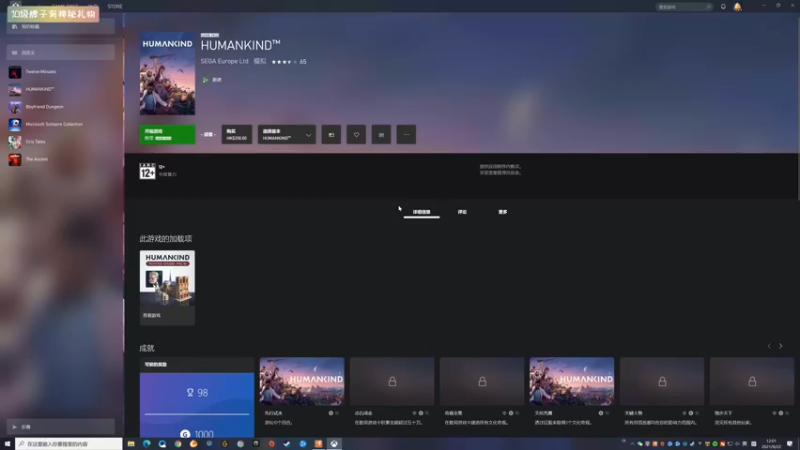Click the list icon button next to heart
800x450 pixels.
(x=381, y=135)
